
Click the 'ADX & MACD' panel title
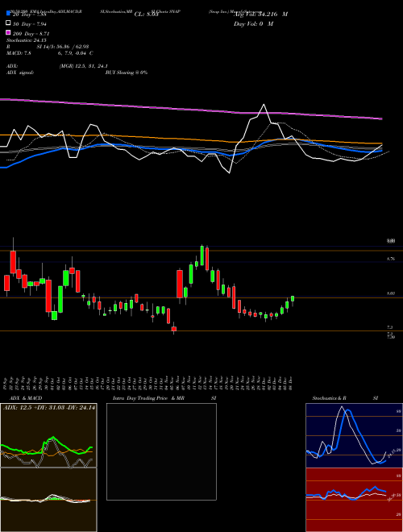pos(26,398)
